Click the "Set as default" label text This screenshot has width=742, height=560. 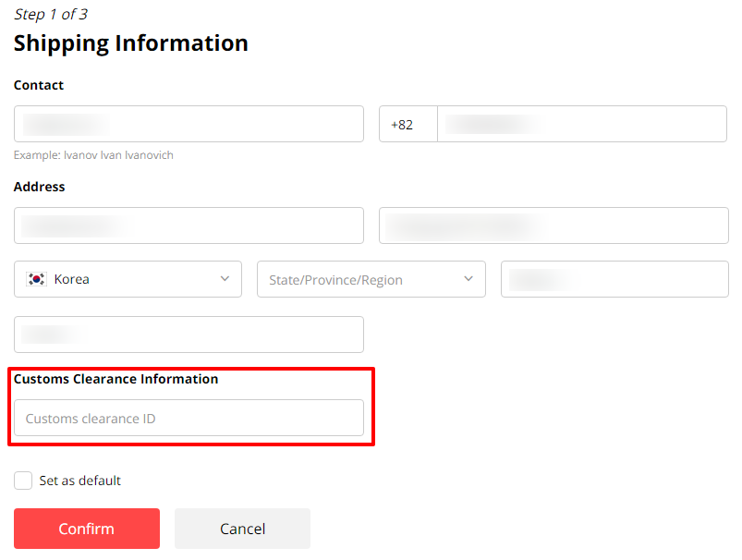[x=80, y=481]
